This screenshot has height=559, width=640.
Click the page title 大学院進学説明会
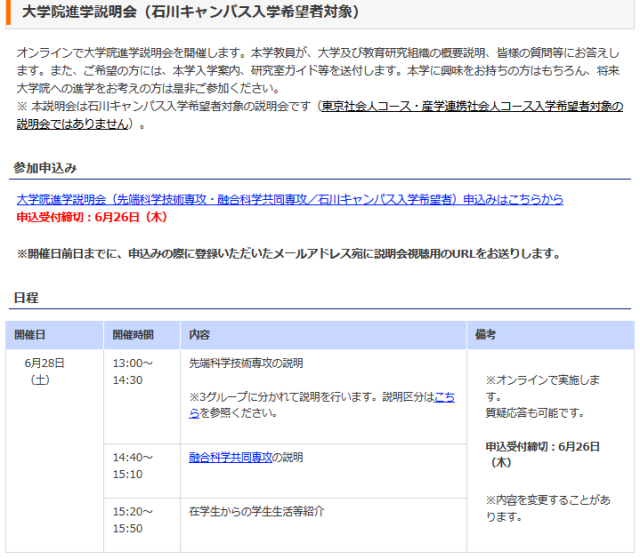tap(190, 13)
